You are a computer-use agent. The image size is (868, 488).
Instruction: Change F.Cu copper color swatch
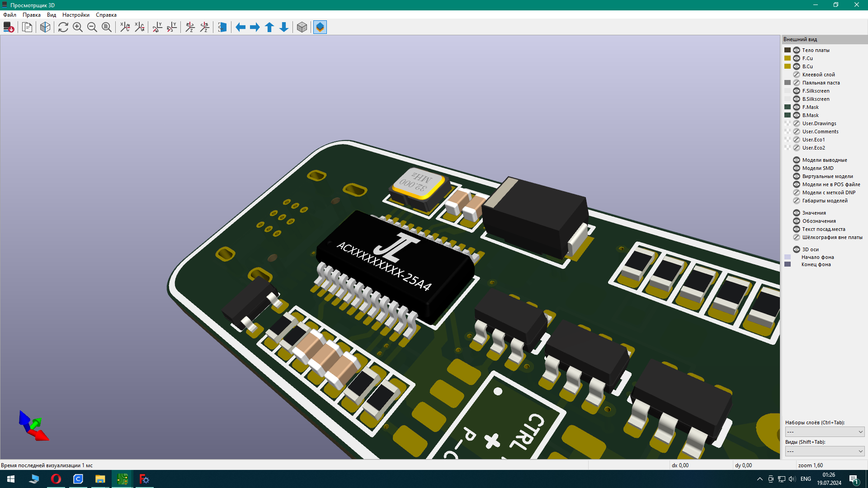coord(788,58)
